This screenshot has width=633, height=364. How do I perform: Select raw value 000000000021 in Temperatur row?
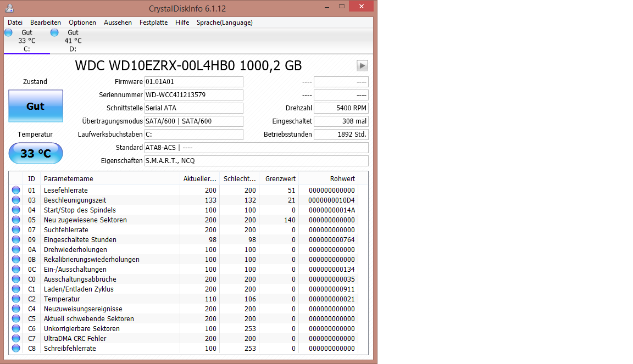[331, 299]
